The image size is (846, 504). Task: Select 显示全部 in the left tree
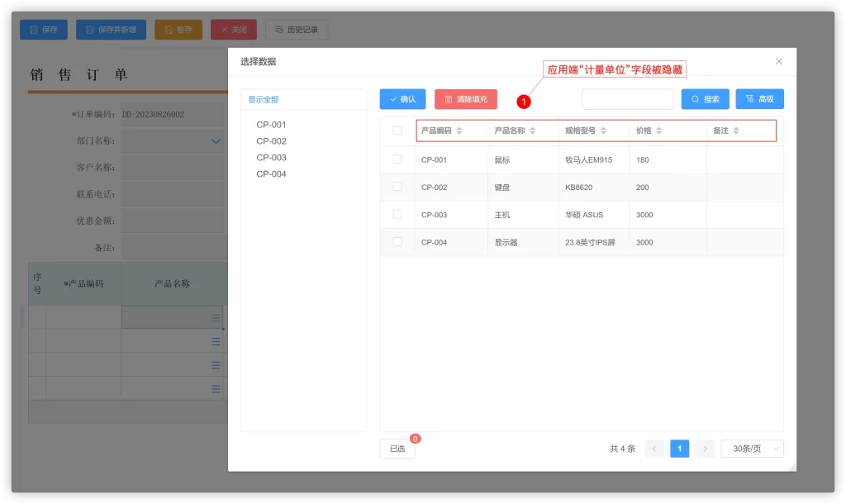264,99
